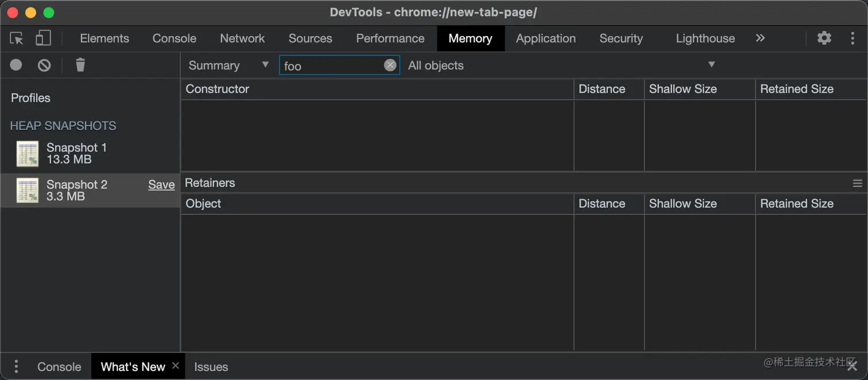Click the take heap snapshot record button
This screenshot has width=868, height=380.
(16, 65)
